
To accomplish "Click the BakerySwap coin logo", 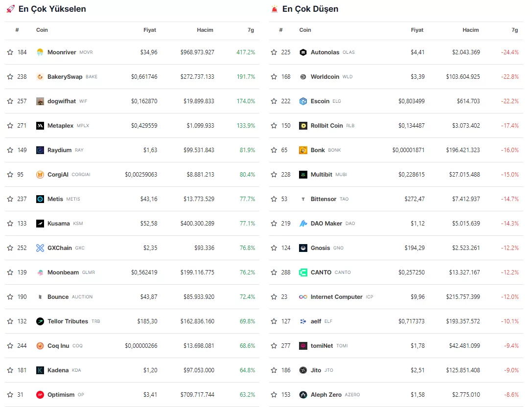I will pyautogui.click(x=40, y=77).
